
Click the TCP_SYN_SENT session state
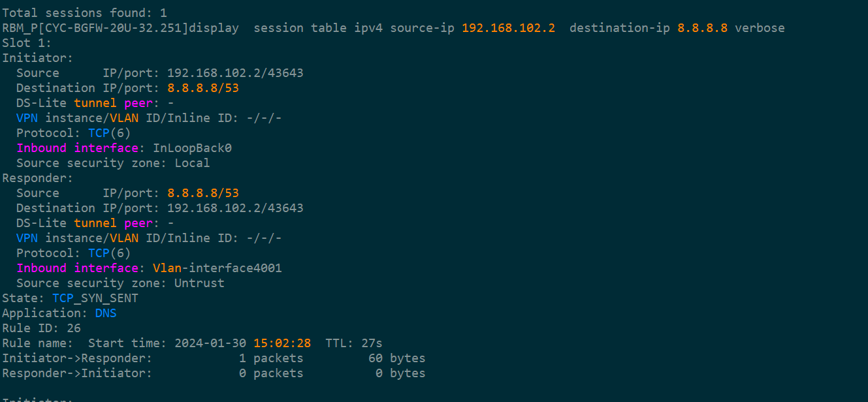point(95,298)
